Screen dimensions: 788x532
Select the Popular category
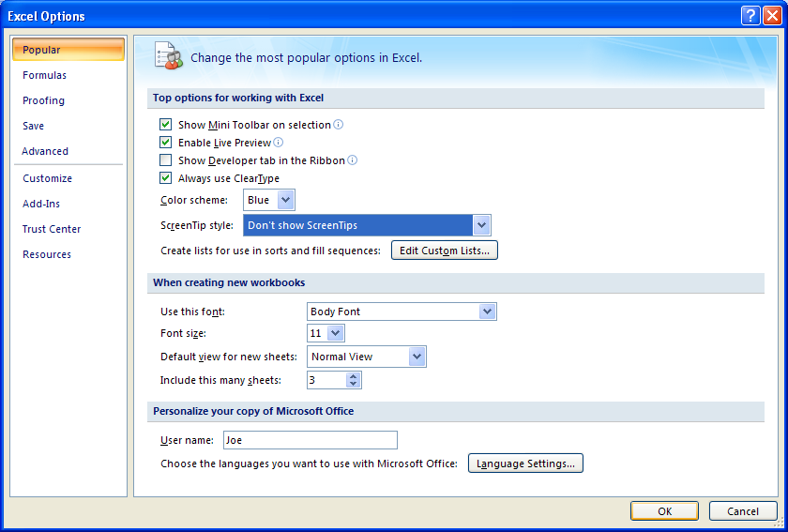click(x=68, y=50)
